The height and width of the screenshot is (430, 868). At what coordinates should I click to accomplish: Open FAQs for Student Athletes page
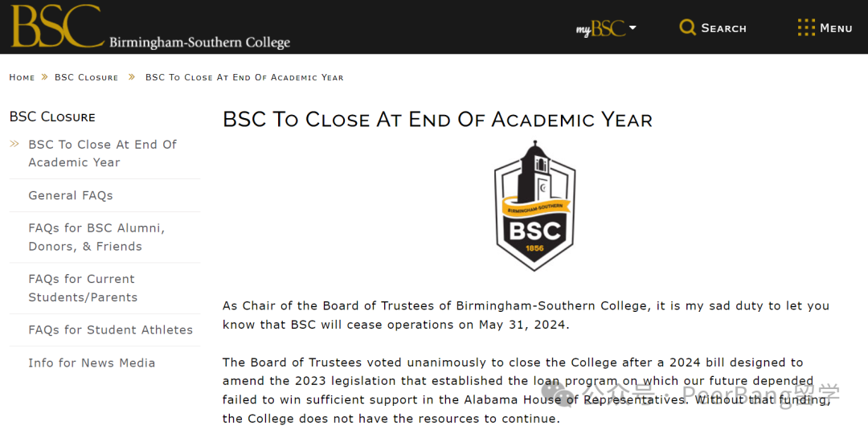pyautogui.click(x=111, y=330)
